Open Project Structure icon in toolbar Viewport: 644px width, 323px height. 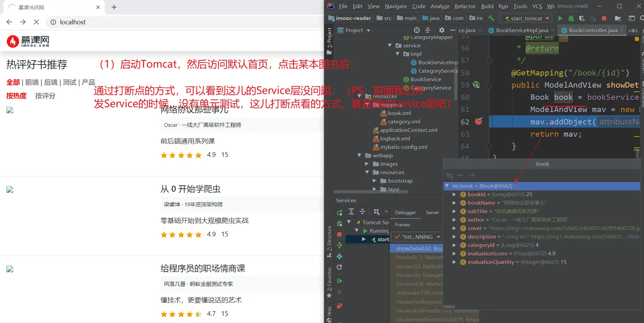coord(618,18)
